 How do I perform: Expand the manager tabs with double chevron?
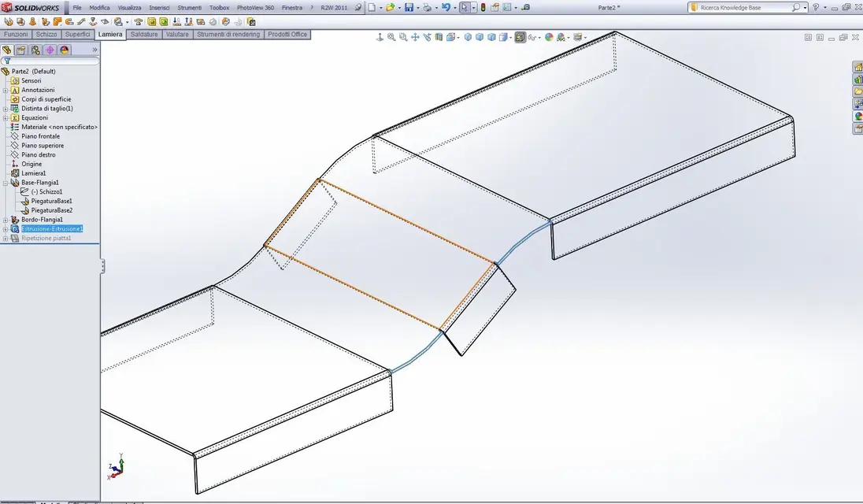94,50
